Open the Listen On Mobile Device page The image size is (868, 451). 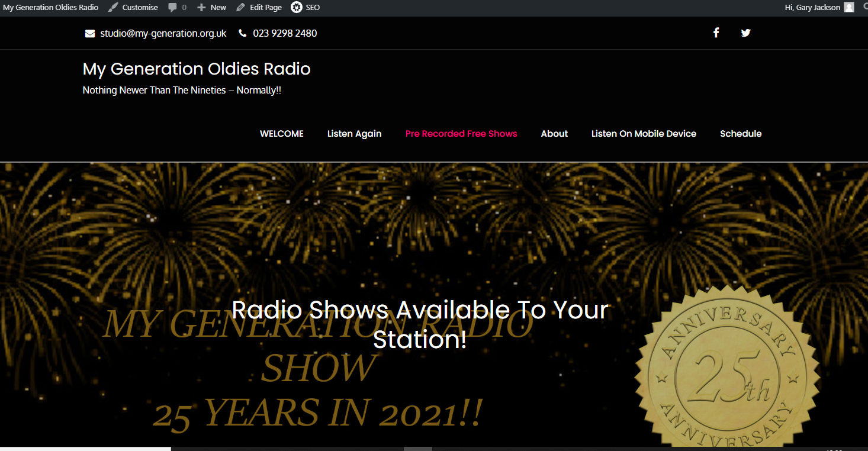point(644,134)
